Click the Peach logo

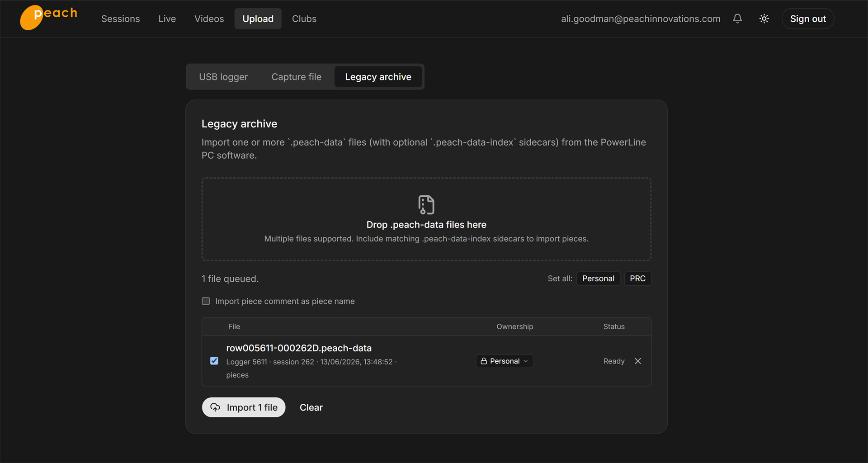click(49, 18)
